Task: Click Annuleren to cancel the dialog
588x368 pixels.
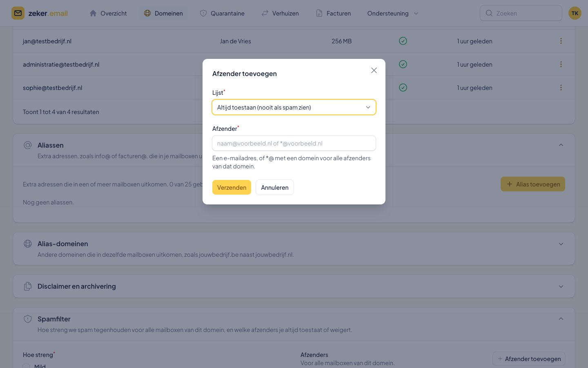Action: point(275,187)
